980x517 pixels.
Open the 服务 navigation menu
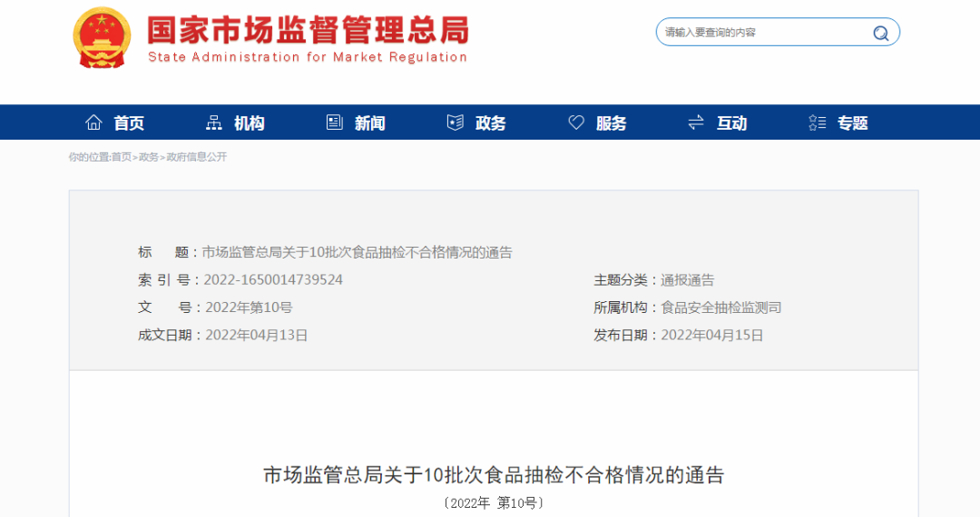[x=612, y=123]
